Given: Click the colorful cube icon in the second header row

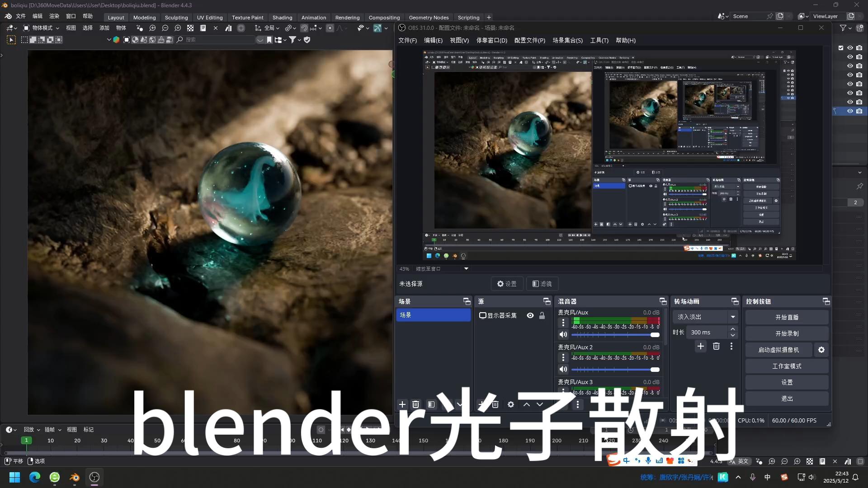Looking at the screenshot, I should 116,40.
